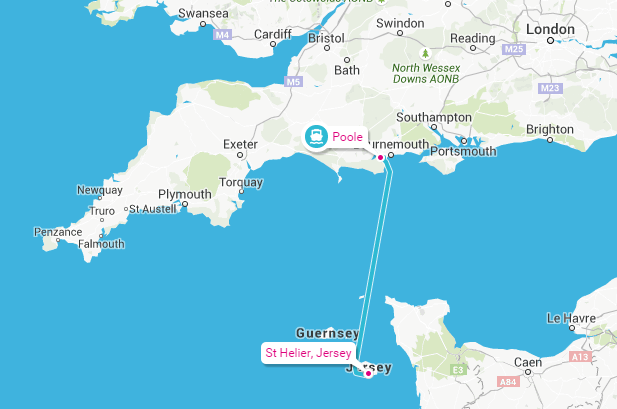The image size is (617, 409).
Task: Click the London city marker
Action: pyautogui.click(x=550, y=40)
